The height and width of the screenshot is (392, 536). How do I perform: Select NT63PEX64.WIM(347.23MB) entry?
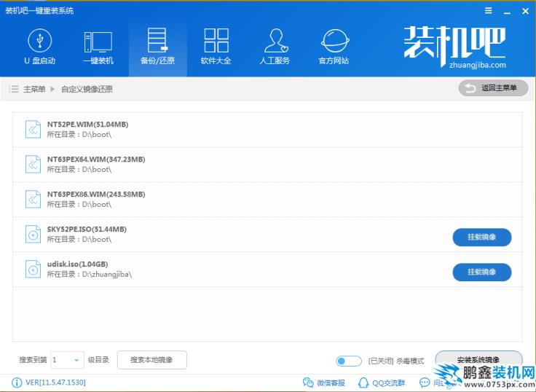(x=267, y=165)
